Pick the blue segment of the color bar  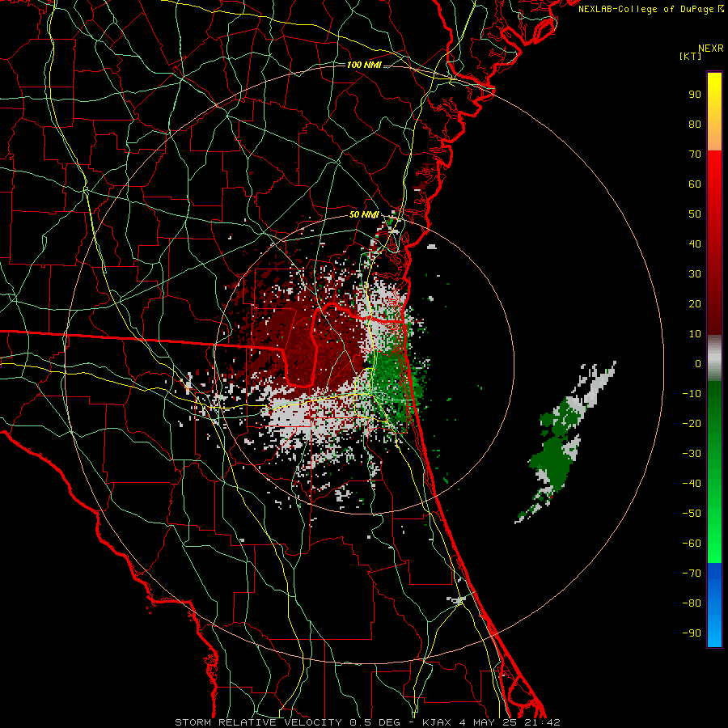pyautogui.click(x=714, y=605)
